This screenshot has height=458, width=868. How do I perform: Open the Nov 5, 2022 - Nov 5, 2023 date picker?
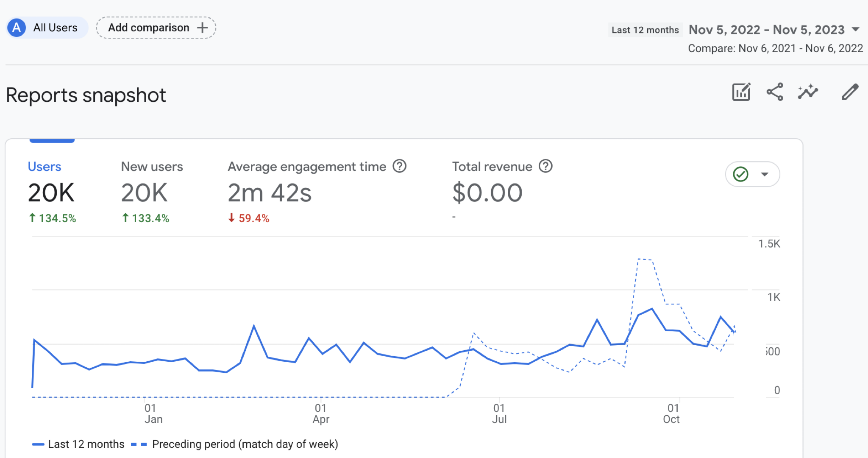coord(766,29)
